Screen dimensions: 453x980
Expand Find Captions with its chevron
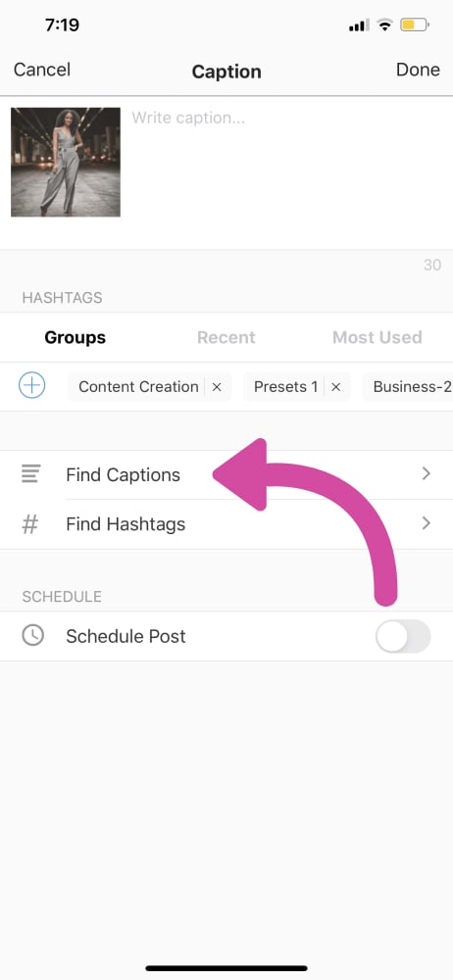(x=427, y=473)
